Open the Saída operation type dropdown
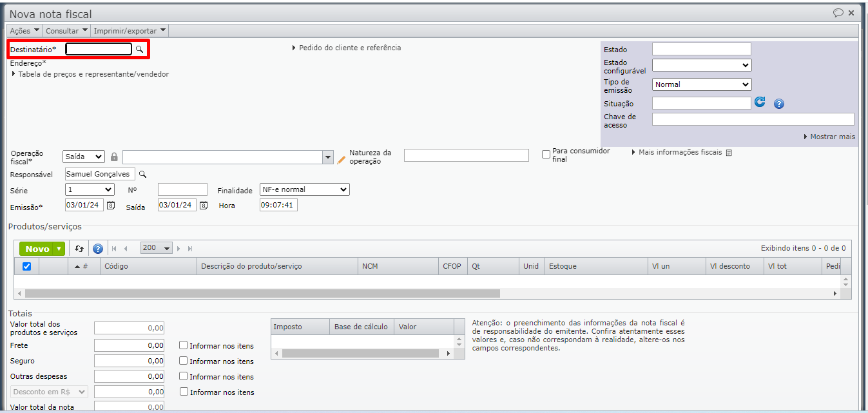868x413 pixels. [84, 157]
